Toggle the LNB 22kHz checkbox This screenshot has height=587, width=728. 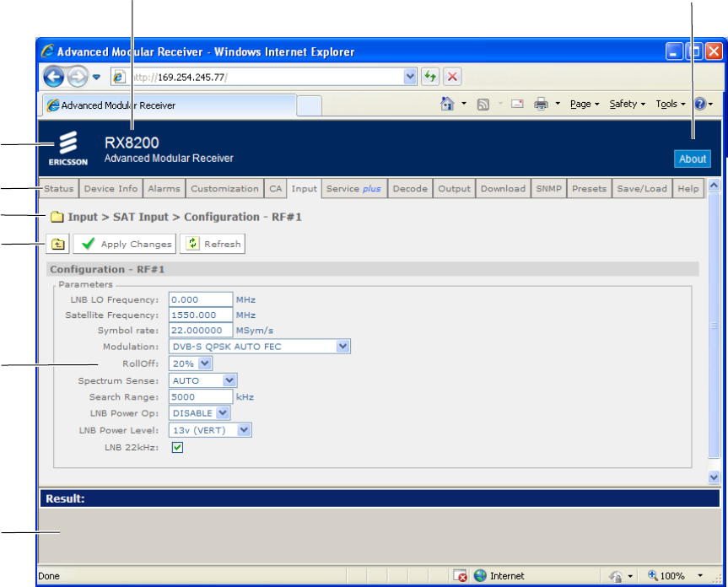pos(177,447)
